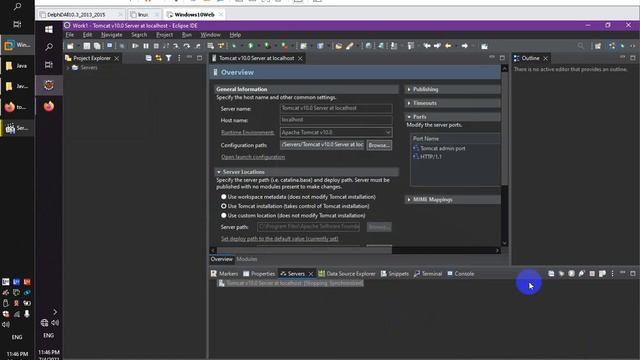Image resolution: width=640 pixels, height=360 pixels.
Task: Expand Servers folder in Project Explorer
Action: tap(68, 68)
